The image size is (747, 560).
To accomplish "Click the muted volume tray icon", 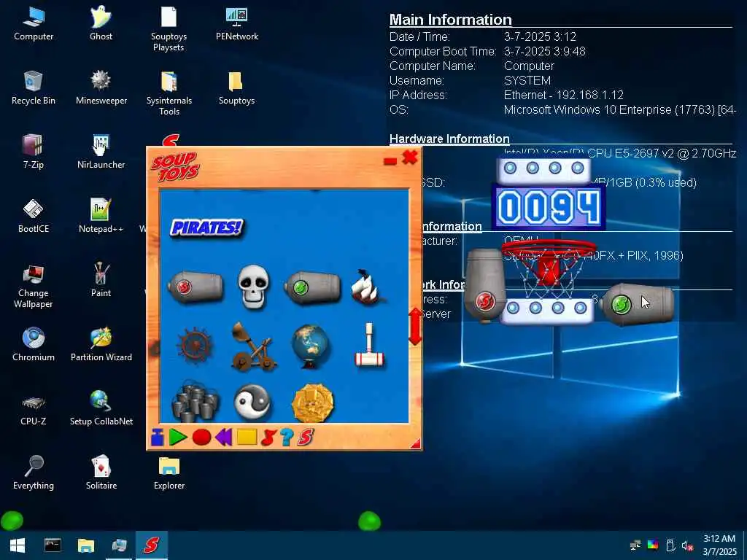I will click(x=686, y=545).
